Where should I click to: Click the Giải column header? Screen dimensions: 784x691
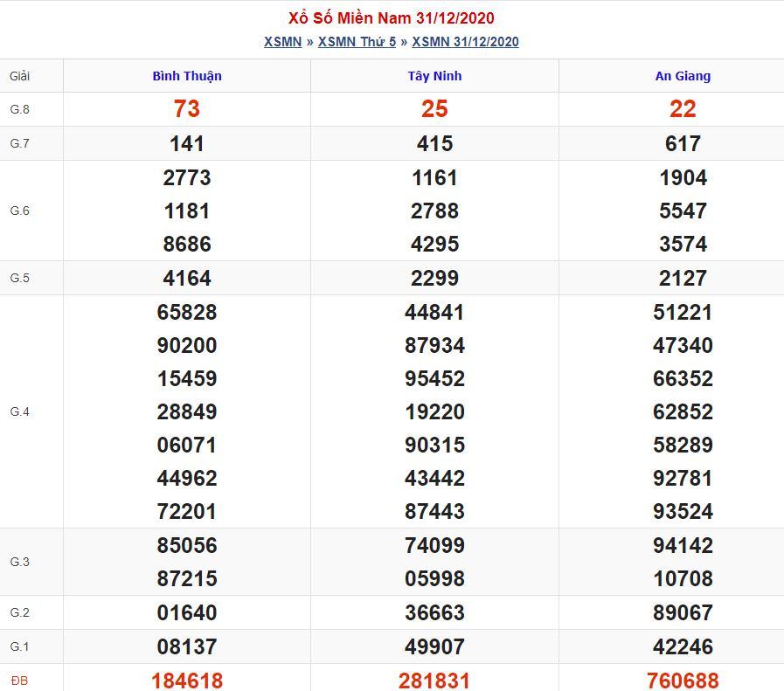coord(19,76)
